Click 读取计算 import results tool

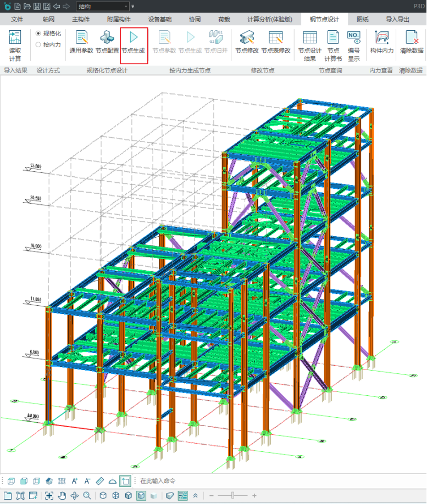click(15, 46)
